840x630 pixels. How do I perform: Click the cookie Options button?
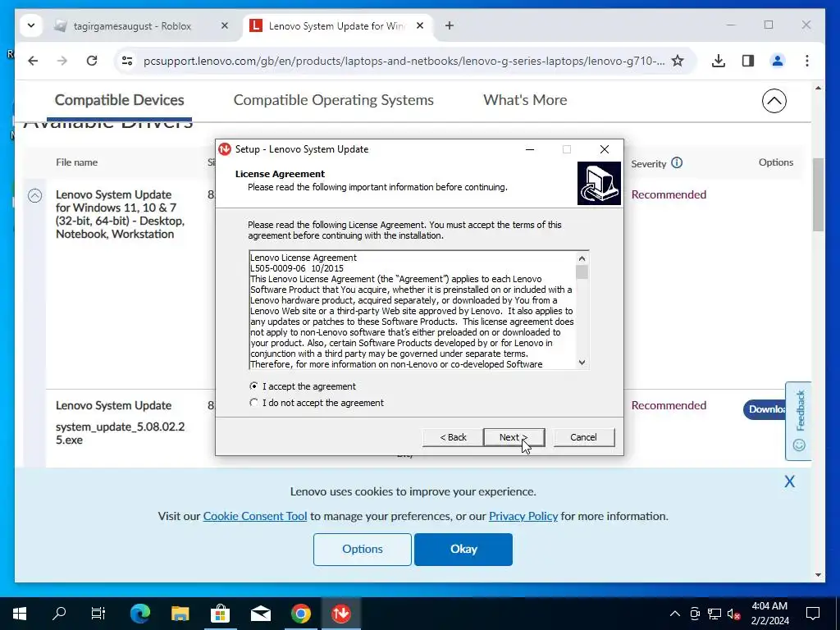coord(363,549)
